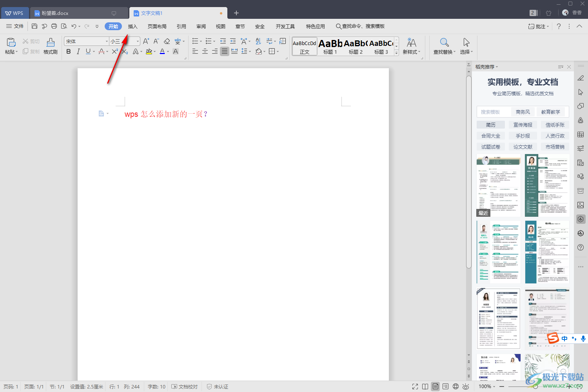The width and height of the screenshot is (588, 392).
Task: Click the Cut scissors icon
Action: coord(25,41)
